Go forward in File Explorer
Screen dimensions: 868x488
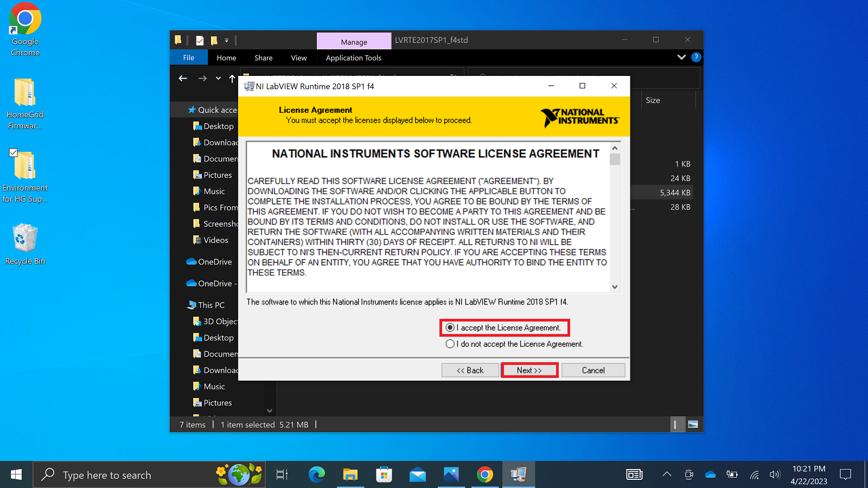[x=202, y=79]
